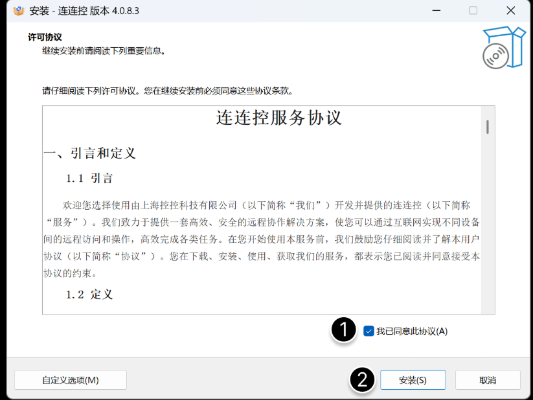Click the license agreement scrollbar thumb
The image size is (533, 400).
point(487,127)
